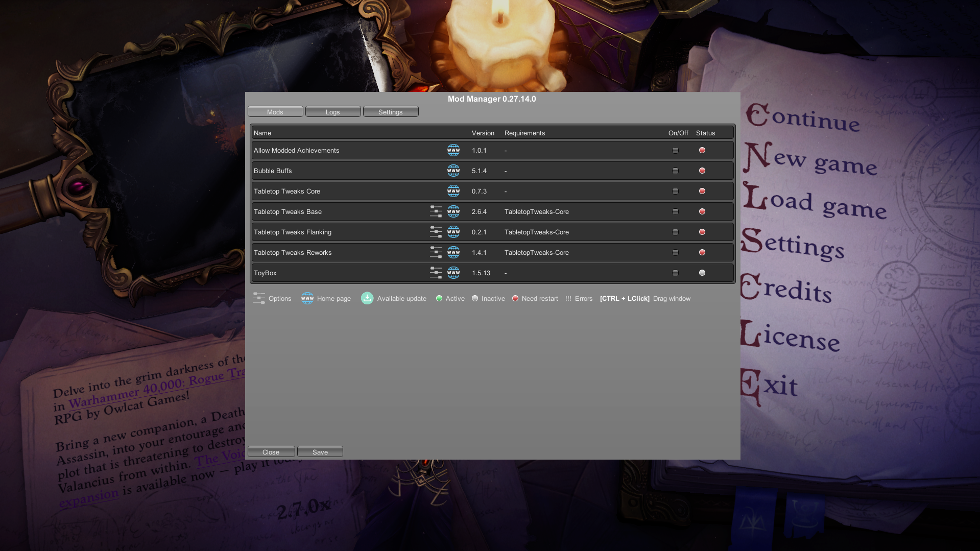Select the Allow Modded Achievements mod name

[296, 150]
